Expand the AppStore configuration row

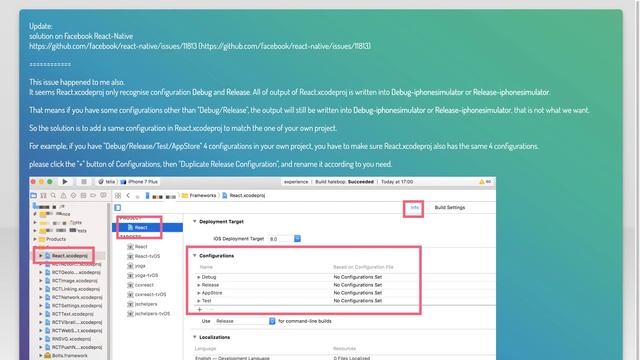pos(199,293)
